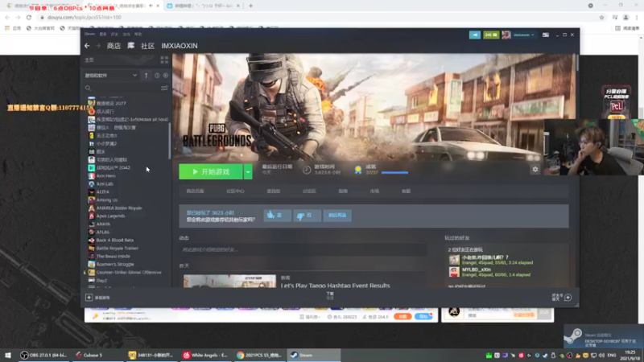This screenshot has width=644, height=362.
Task: Reload the Chrome page
Action: pyautogui.click(x=29, y=17)
